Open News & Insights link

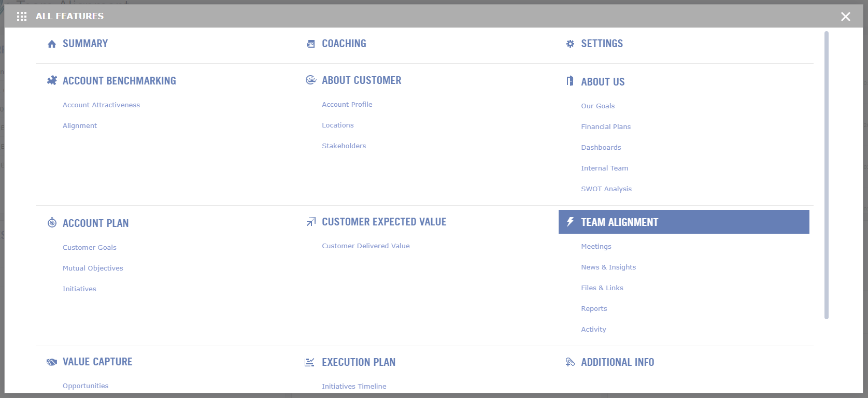pyautogui.click(x=608, y=267)
